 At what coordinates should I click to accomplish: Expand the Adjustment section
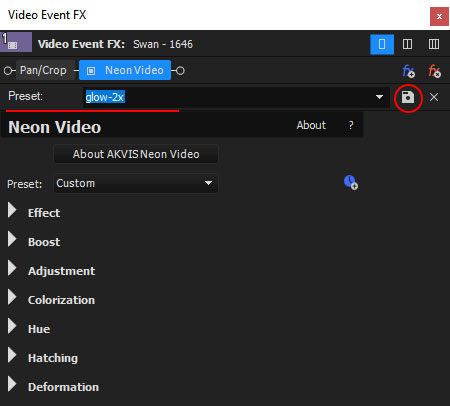[12, 268]
